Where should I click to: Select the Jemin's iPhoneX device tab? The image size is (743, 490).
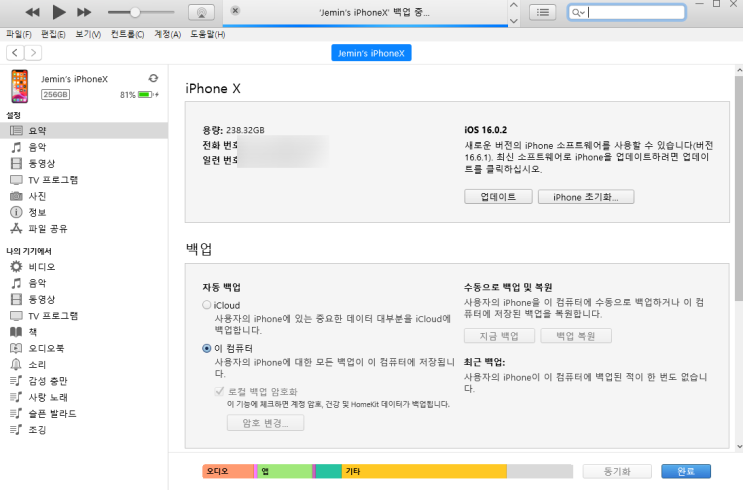(x=371, y=53)
